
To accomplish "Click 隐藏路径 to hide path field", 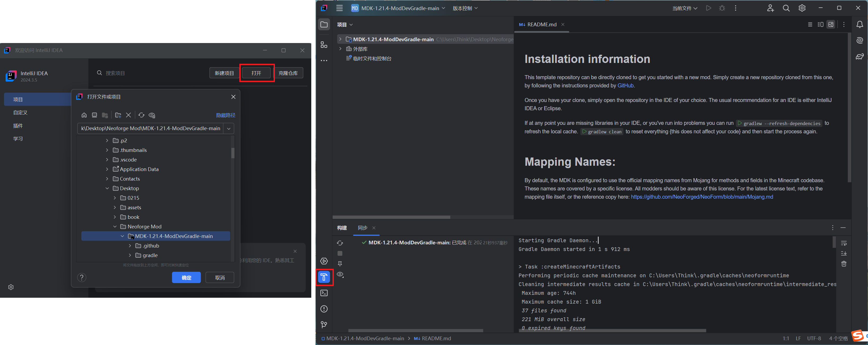I will point(225,115).
